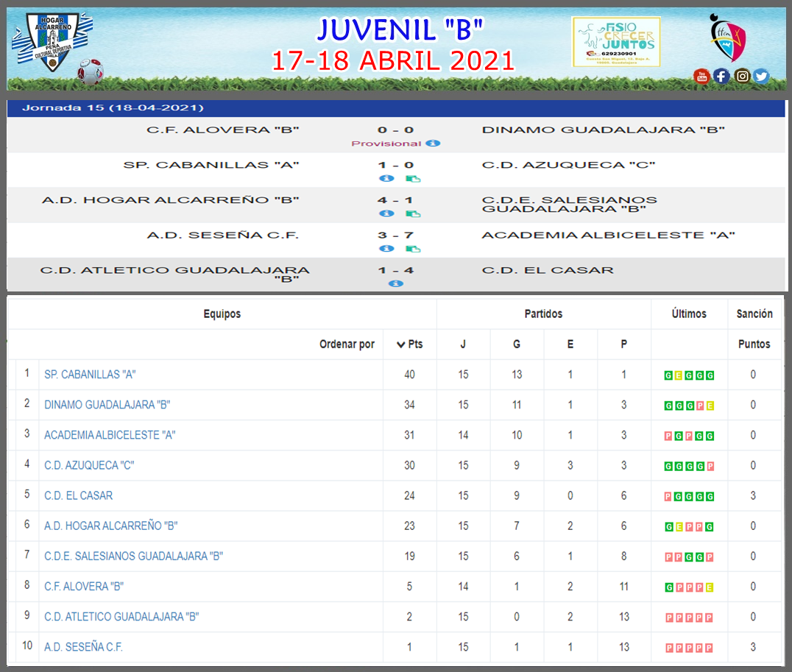This screenshot has width=792, height=672.
Task: Click Fisio Crecer Juntos sponsor banner
Action: [x=616, y=42]
